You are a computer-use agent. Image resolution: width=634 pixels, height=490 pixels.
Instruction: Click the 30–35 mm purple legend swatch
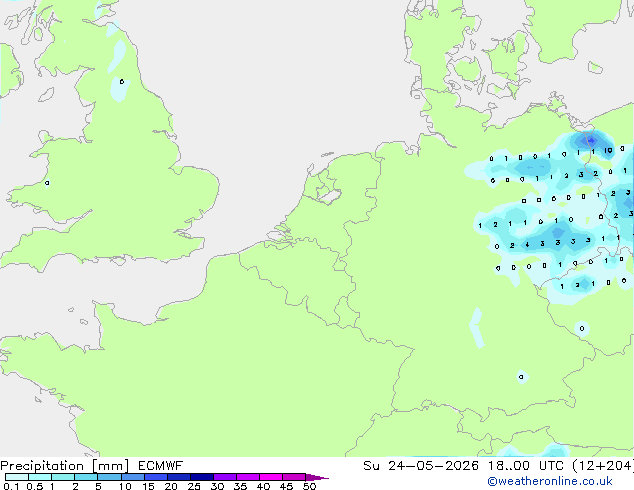(224, 477)
